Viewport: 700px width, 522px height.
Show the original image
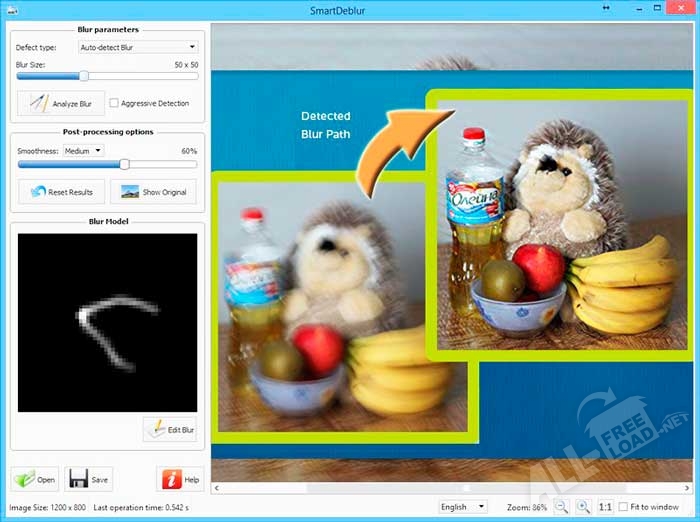[x=153, y=192]
